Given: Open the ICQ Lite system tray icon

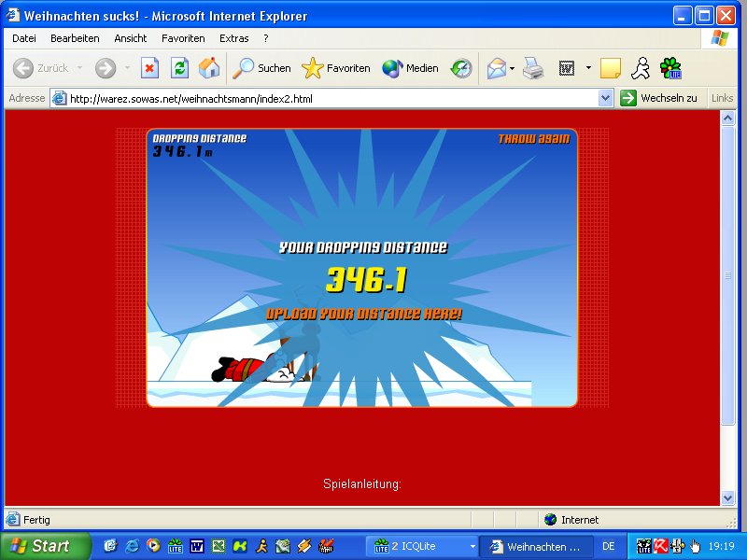Looking at the screenshot, I should (643, 546).
